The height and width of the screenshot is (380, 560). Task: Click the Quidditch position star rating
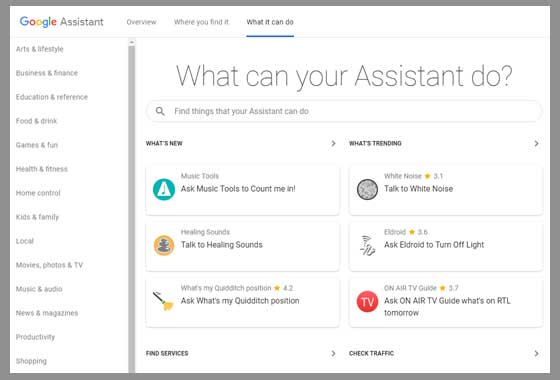284,288
